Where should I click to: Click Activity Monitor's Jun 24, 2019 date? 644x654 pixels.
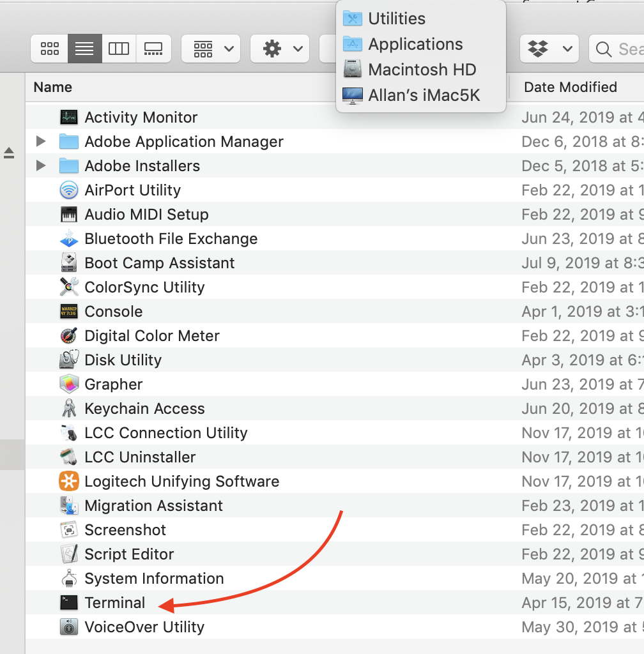pos(582,118)
